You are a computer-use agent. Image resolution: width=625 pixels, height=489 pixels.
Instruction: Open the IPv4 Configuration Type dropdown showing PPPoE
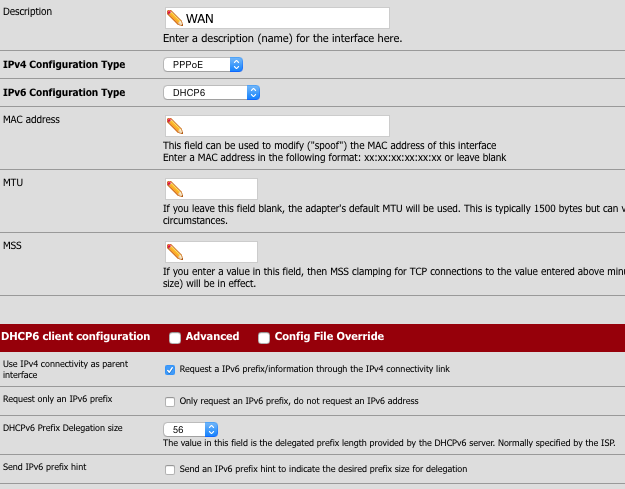tap(203, 65)
